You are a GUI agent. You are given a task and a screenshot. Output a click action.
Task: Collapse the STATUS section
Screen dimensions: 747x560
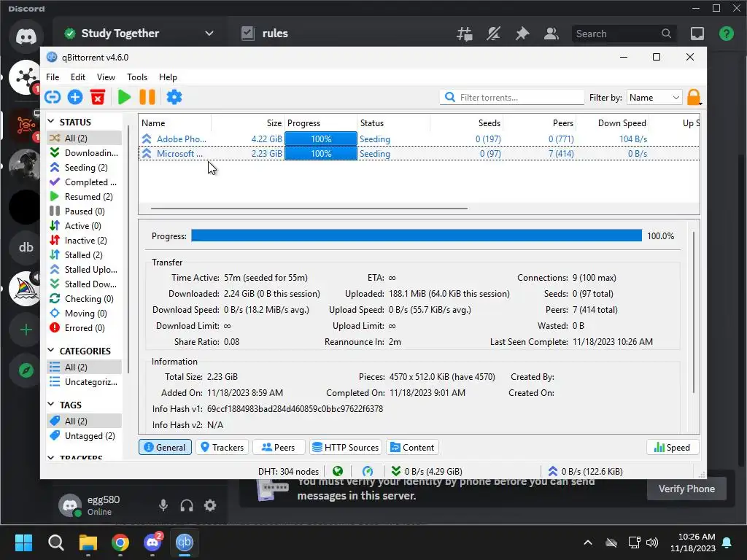[x=51, y=122]
